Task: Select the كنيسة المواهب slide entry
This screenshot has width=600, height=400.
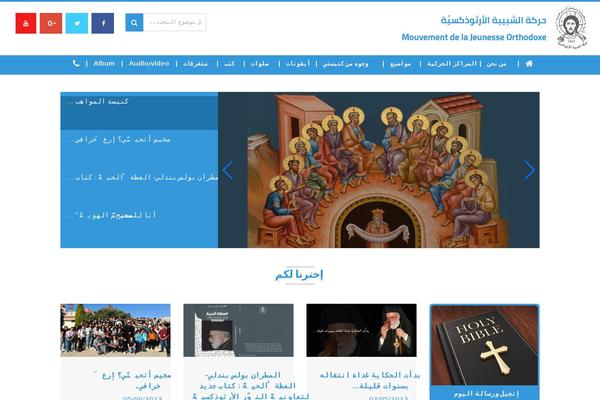Action: [139, 111]
